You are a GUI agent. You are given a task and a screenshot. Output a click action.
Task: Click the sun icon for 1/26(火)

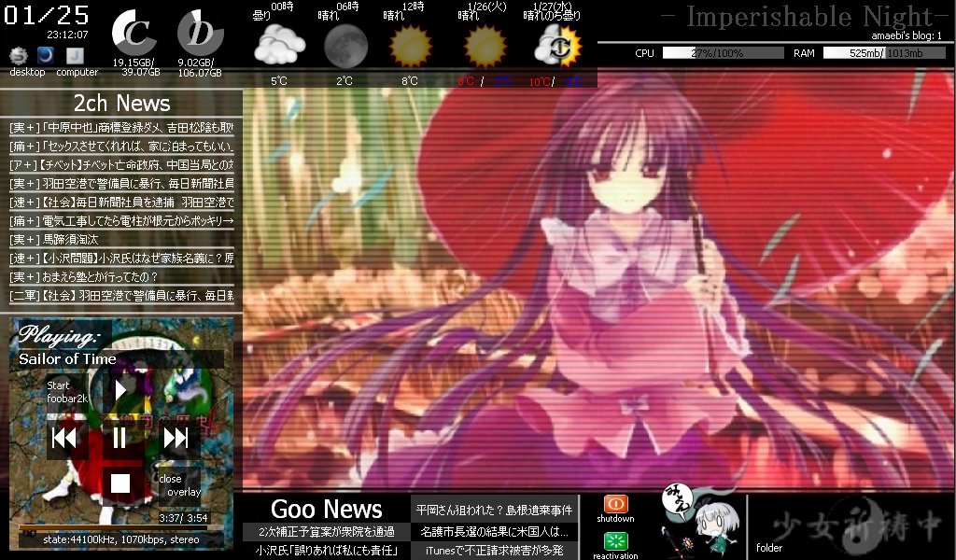tap(485, 47)
